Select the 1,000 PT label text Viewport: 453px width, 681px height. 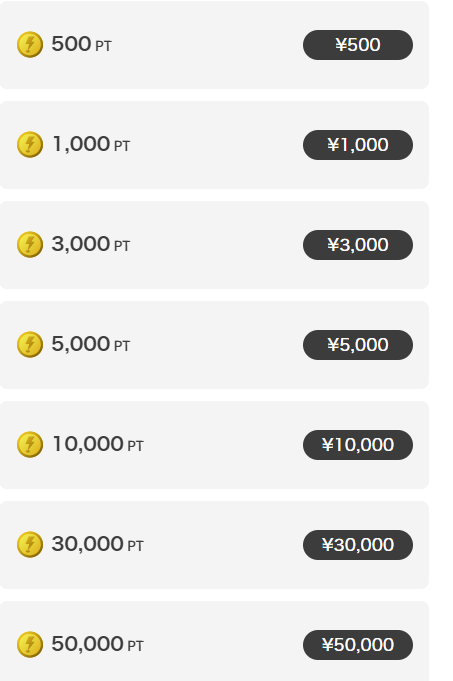pyautogui.click(x=91, y=145)
